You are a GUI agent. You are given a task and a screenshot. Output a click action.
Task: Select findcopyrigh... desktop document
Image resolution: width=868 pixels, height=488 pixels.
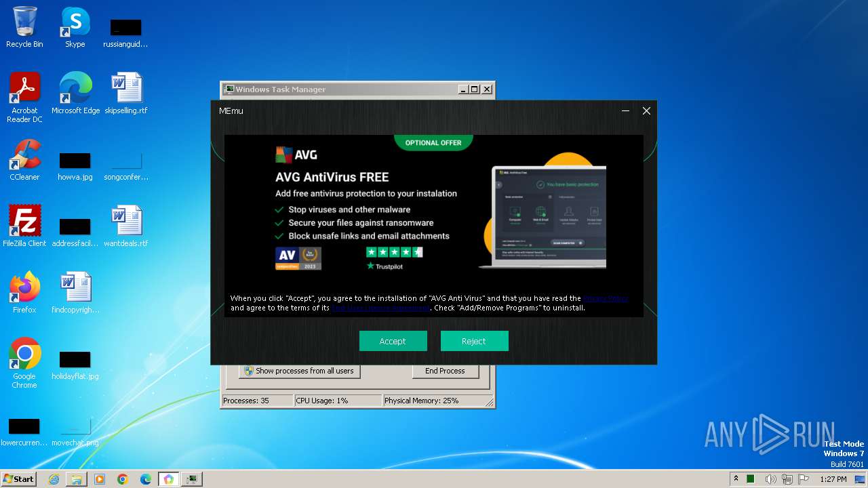[x=75, y=292]
